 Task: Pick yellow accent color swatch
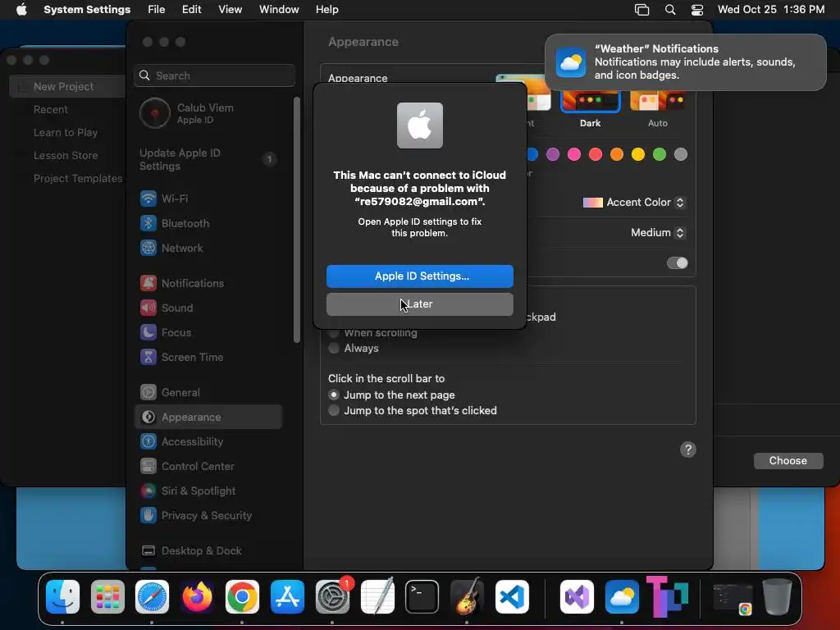pos(638,155)
